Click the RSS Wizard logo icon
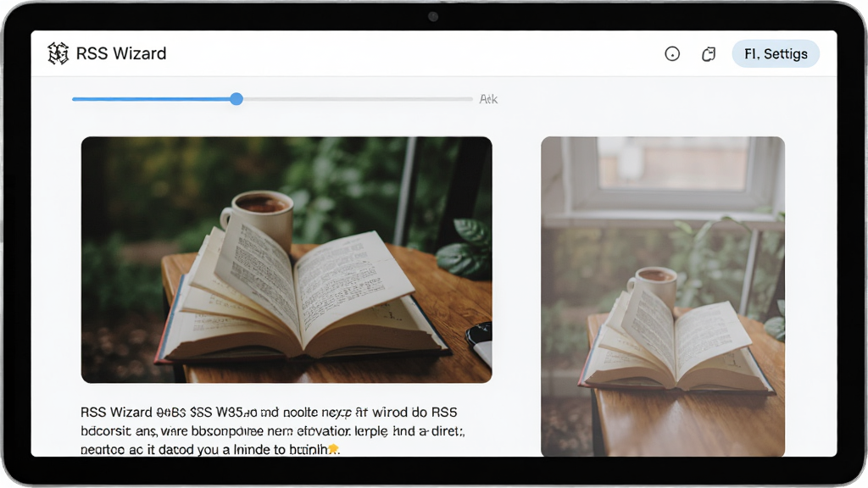The height and width of the screenshot is (488, 868). [x=58, y=53]
